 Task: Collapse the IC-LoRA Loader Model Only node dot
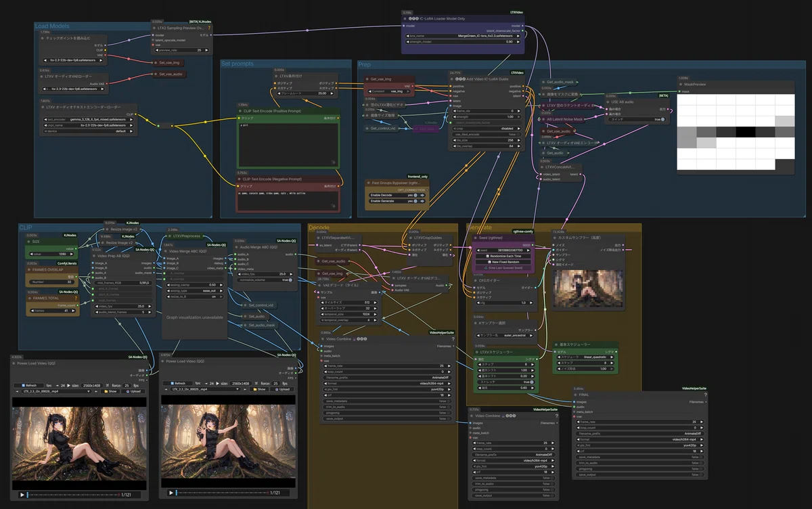[x=406, y=18]
